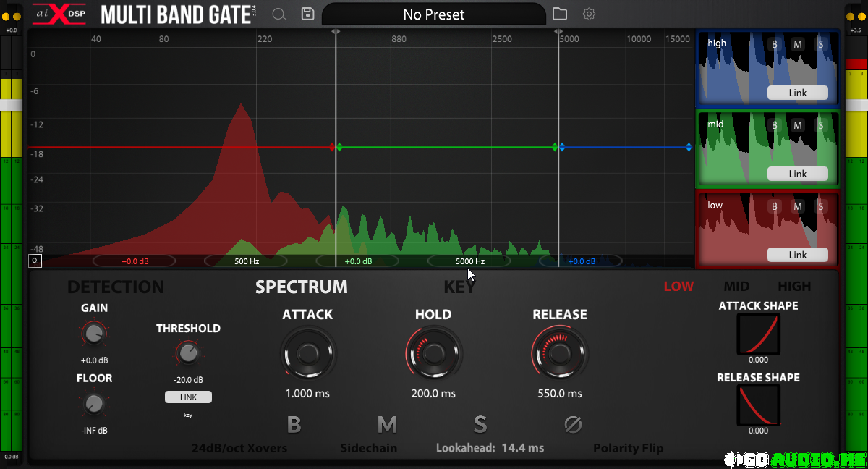868x469 pixels.
Task: Click the -20.0 dB threshold value
Action: [188, 380]
